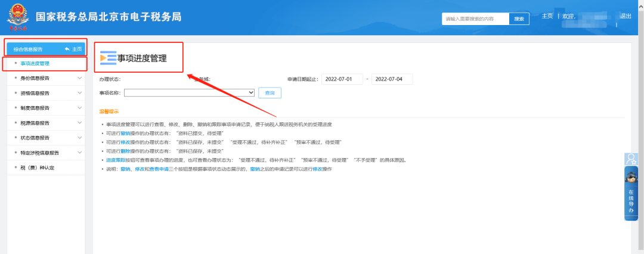Image resolution: width=644 pixels, height=254 pixels.
Task: Click the start date field 2022-07-01
Action: point(342,79)
